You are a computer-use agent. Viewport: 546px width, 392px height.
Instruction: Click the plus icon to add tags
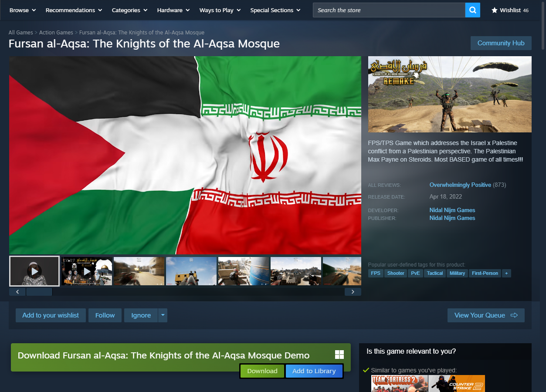coord(506,273)
